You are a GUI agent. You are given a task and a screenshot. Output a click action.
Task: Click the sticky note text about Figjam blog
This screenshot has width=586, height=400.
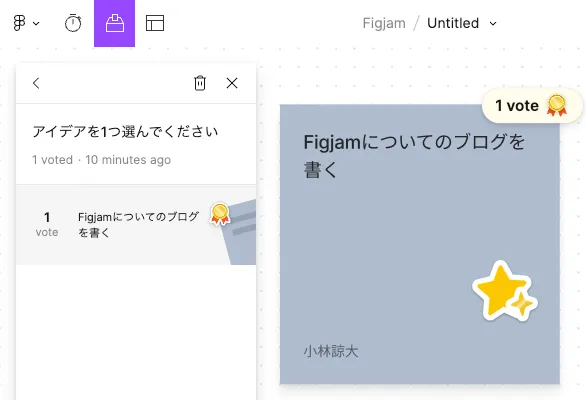tap(414, 156)
